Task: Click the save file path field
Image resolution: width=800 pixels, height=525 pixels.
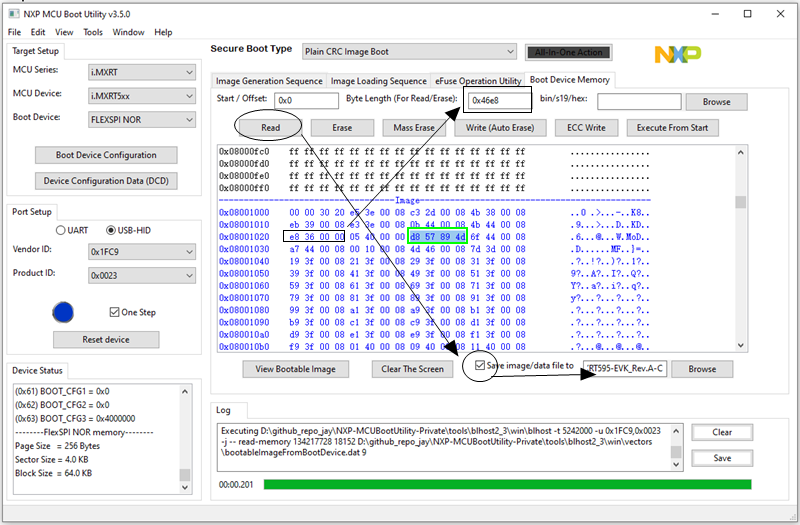Action: (626, 368)
